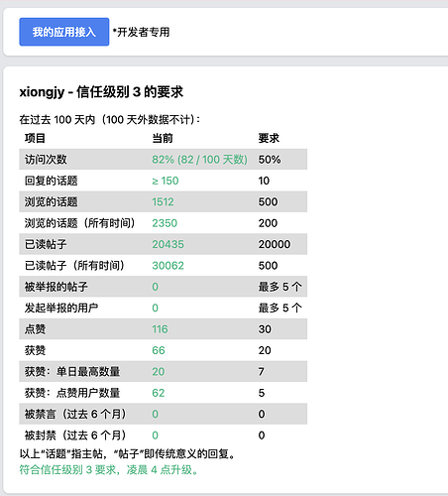This screenshot has height=496, width=448.
Task: Select the 被举报的帖子 row label
Action: click(x=56, y=287)
